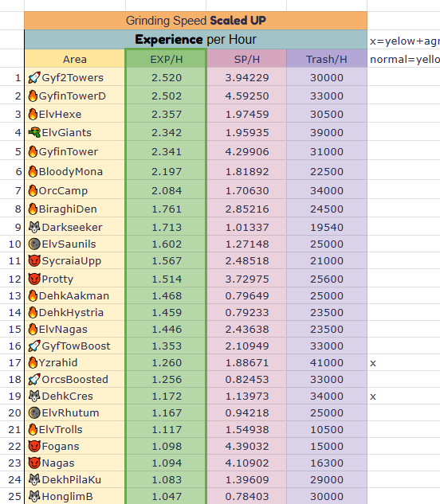The image size is (440, 504).
Task: Select Yzrahid's Trash/H value 41000
Action: click(x=327, y=362)
